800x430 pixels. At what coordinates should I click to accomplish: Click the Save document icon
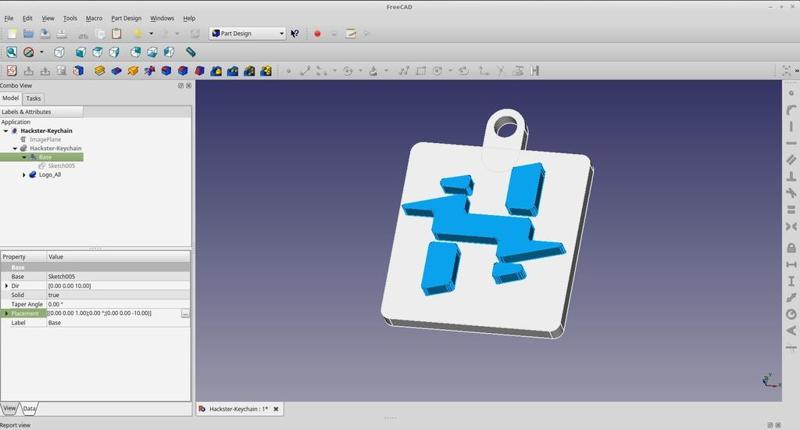tap(45, 34)
